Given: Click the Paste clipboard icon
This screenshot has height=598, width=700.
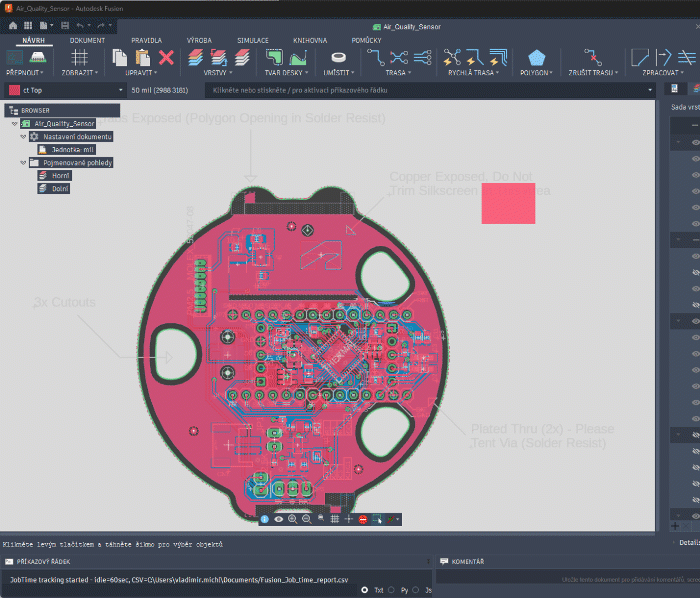Looking at the screenshot, I should click(143, 58).
